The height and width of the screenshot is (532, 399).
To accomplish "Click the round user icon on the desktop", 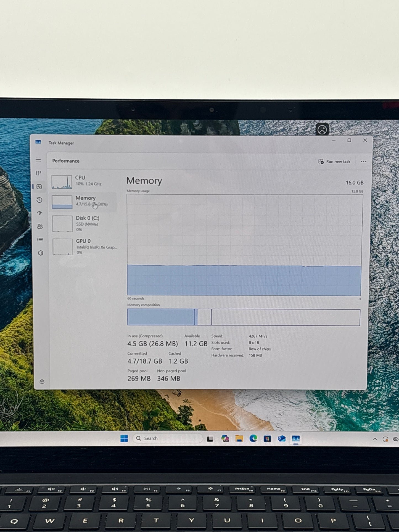I will 322,129.
